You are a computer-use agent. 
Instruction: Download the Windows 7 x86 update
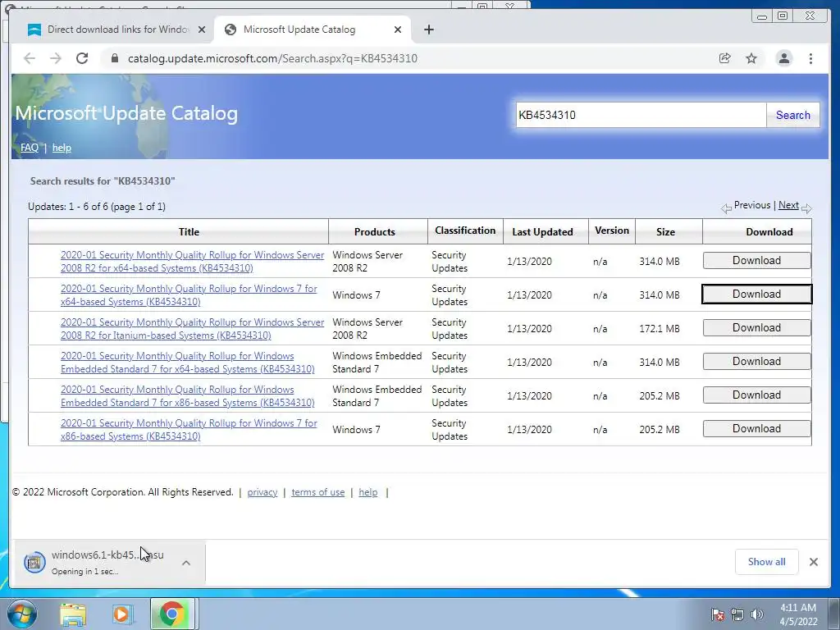[x=756, y=428]
